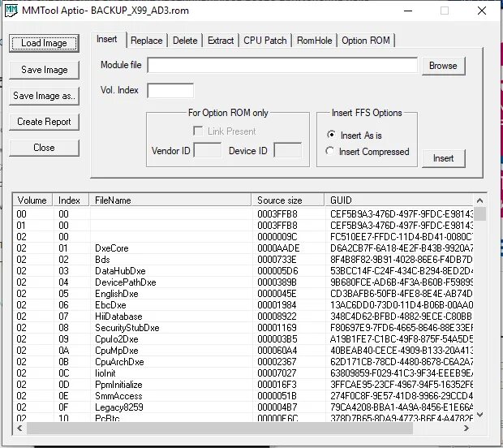The image size is (503, 448).
Task: Open the Extract tab
Action: pyautogui.click(x=221, y=41)
